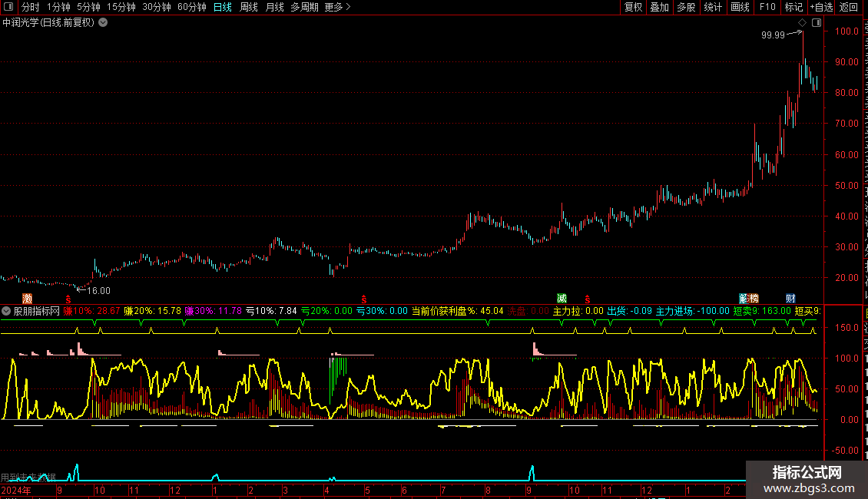Screen dimensions: 868x499
Task: Toggle the right info panel icon
Action: 817,23
